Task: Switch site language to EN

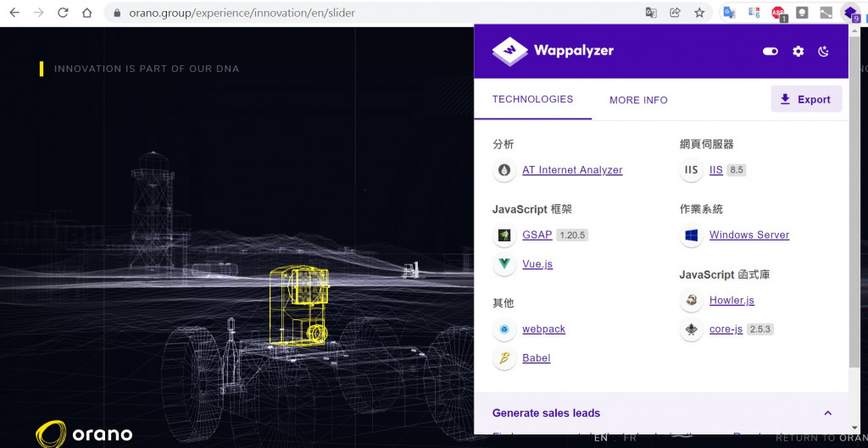Action: [x=601, y=438]
